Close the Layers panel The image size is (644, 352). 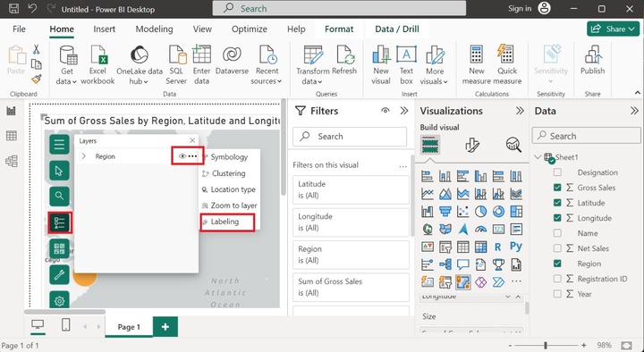[192, 140]
